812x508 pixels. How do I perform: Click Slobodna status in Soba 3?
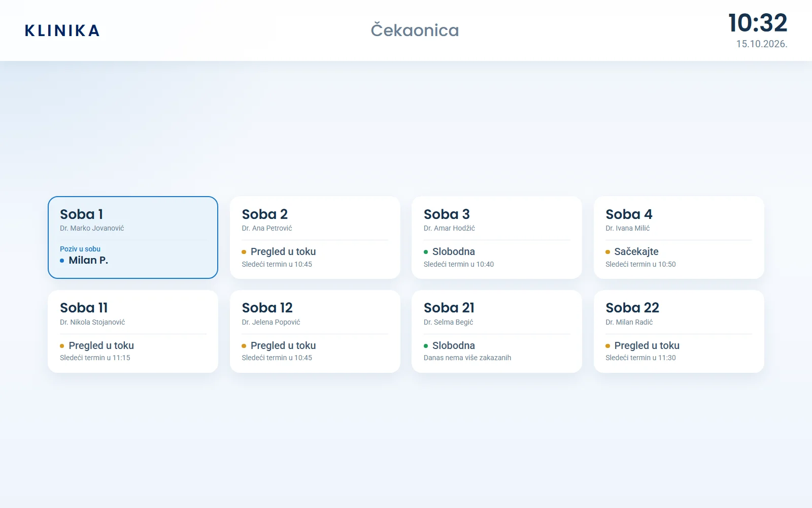pos(454,251)
